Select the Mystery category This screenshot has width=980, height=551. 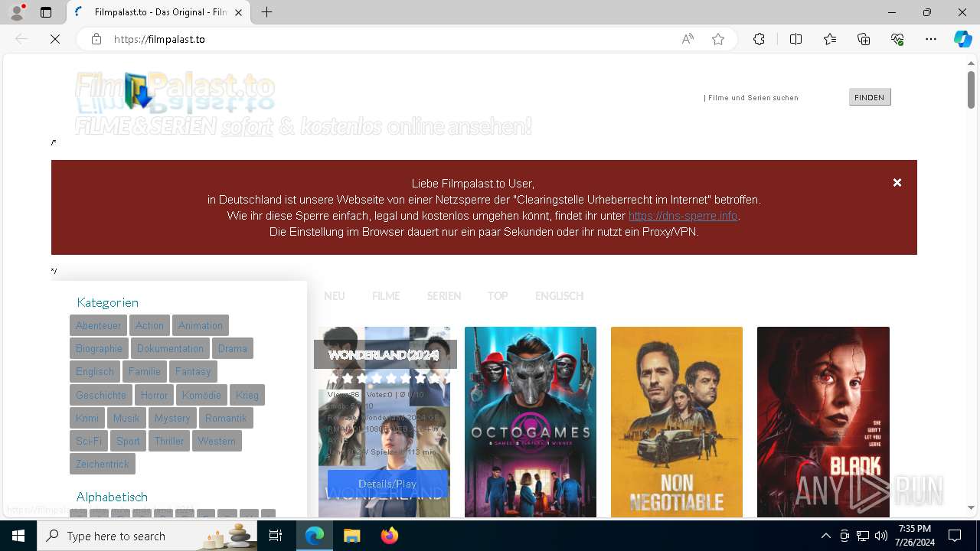[172, 418]
